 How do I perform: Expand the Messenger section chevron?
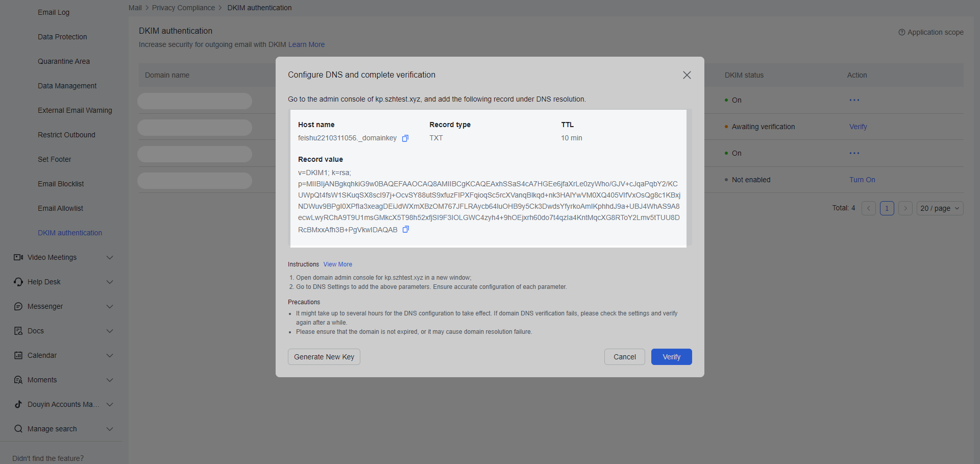110,306
